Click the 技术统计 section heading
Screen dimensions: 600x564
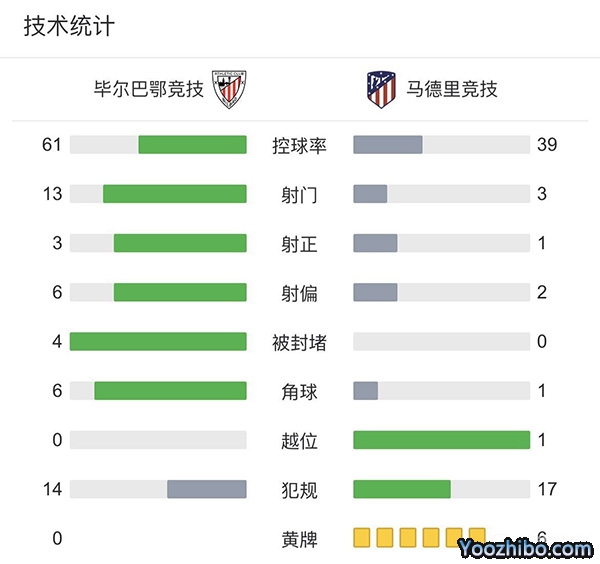tap(69, 27)
